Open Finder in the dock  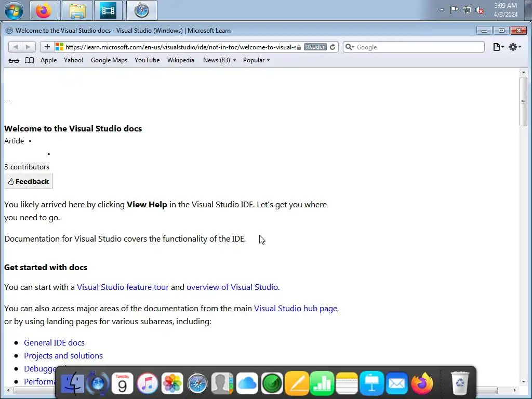click(73, 383)
